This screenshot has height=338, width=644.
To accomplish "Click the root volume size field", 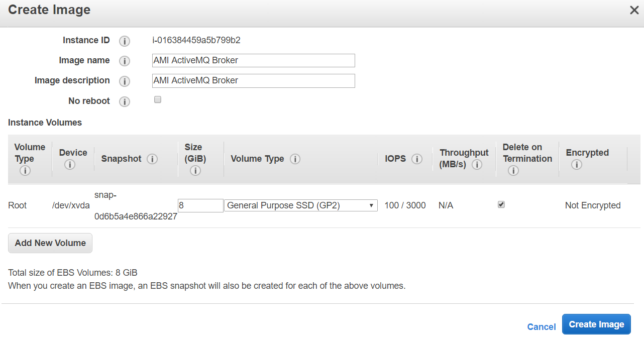I will click(x=200, y=205).
